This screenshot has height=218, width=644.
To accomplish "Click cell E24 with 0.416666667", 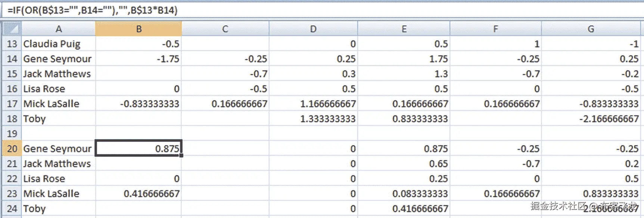I will (x=404, y=208).
